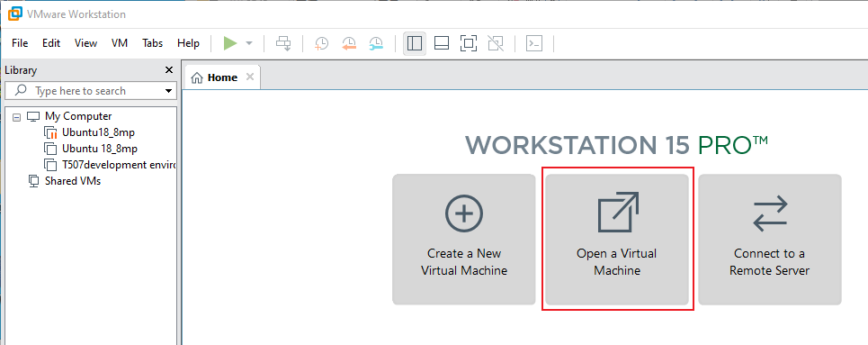Revert to snapshot using the clock-arrow icon
Image resolution: width=868 pixels, height=345 pixels.
[x=349, y=44]
